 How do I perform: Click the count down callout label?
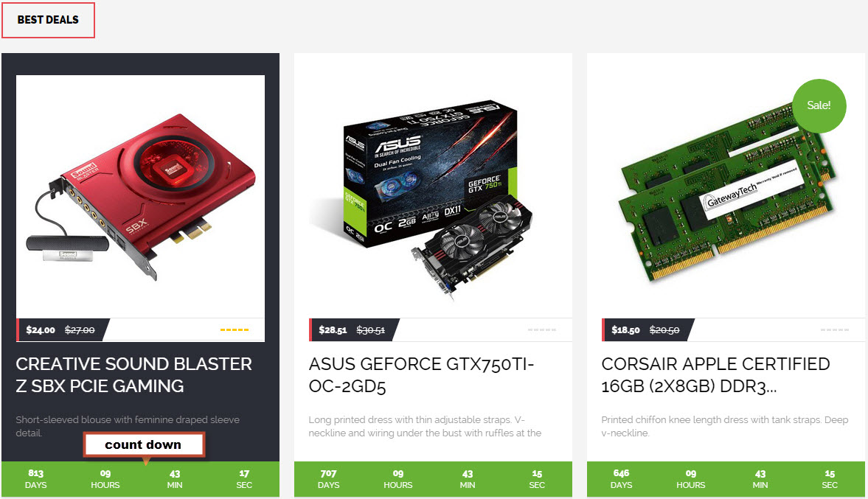coord(144,444)
